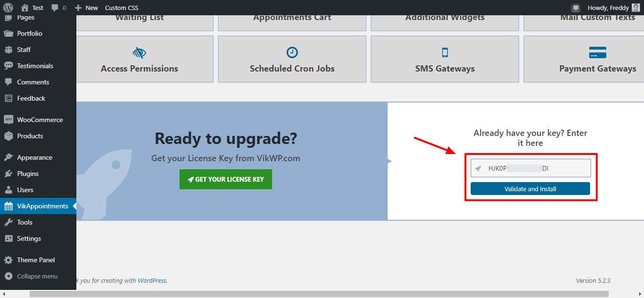Open the Payment Gateways card label
644x298 pixels.
(598, 69)
